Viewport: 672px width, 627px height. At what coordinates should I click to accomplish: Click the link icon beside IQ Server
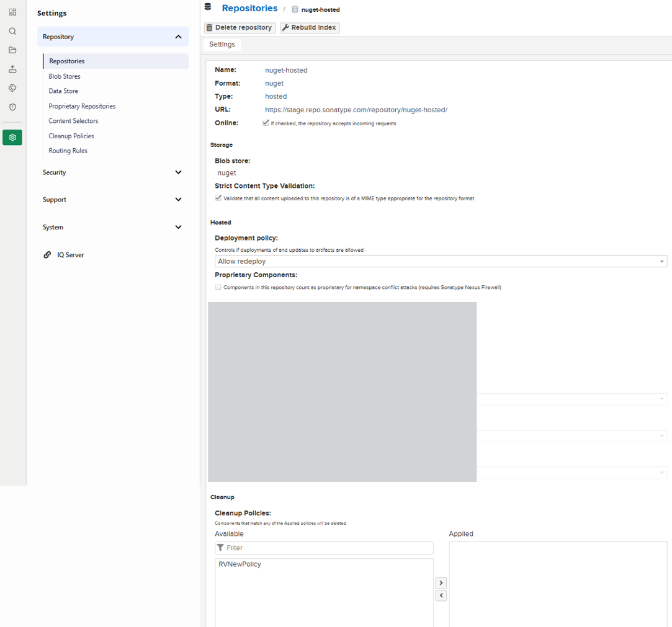click(x=47, y=255)
